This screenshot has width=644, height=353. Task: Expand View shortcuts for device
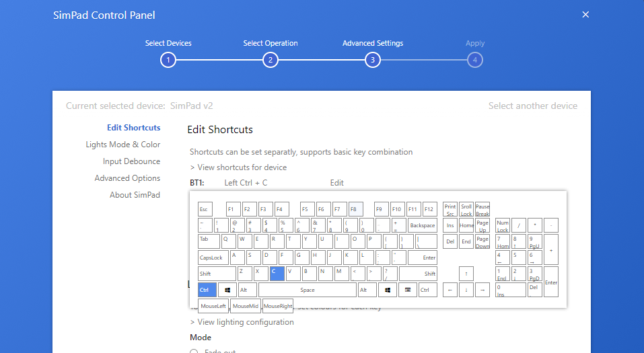238,167
